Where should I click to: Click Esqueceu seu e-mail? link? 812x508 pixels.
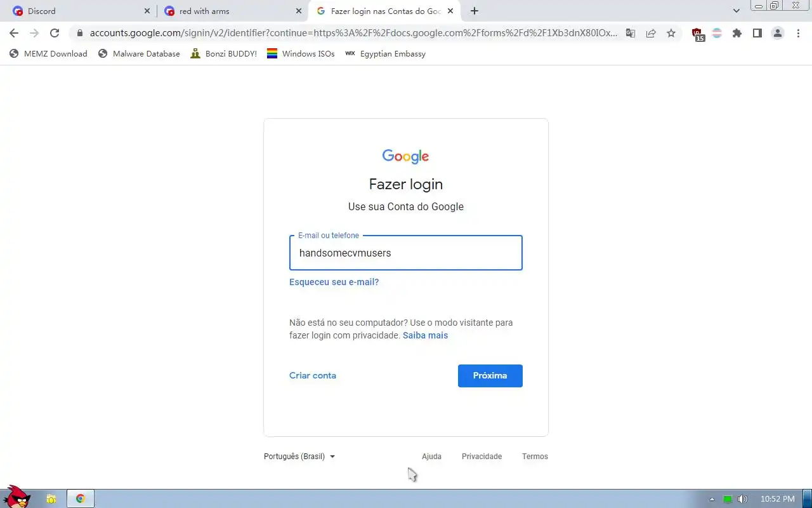pyautogui.click(x=334, y=282)
